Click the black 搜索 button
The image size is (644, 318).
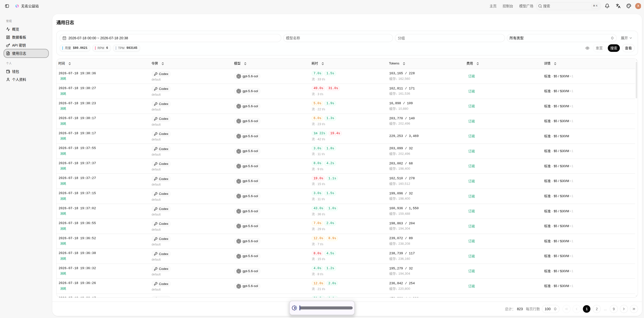point(614,48)
